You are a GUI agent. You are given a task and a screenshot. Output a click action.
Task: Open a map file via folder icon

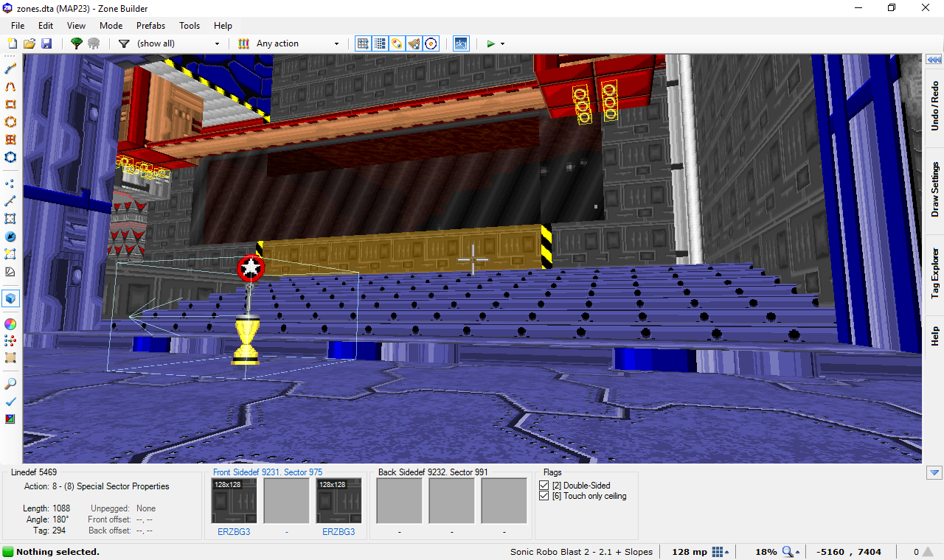click(29, 43)
